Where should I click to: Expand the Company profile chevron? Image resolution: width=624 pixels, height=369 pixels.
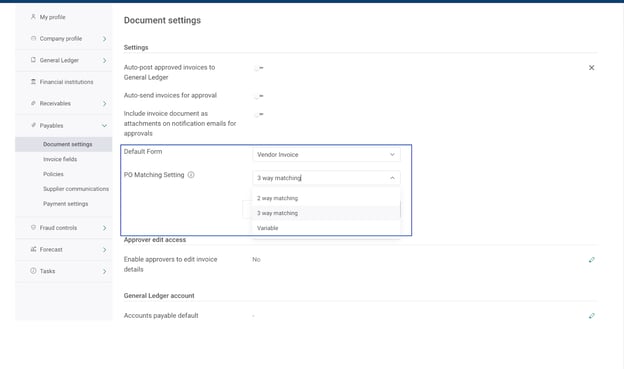point(104,39)
